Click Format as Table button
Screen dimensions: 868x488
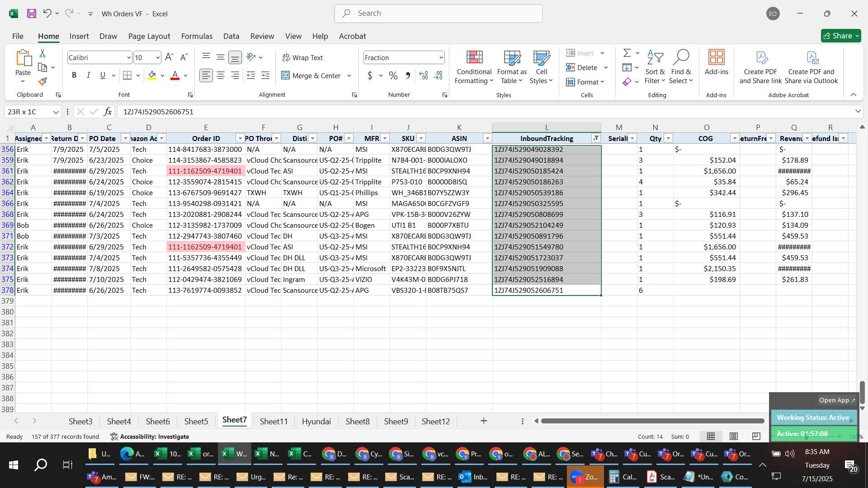(512, 67)
